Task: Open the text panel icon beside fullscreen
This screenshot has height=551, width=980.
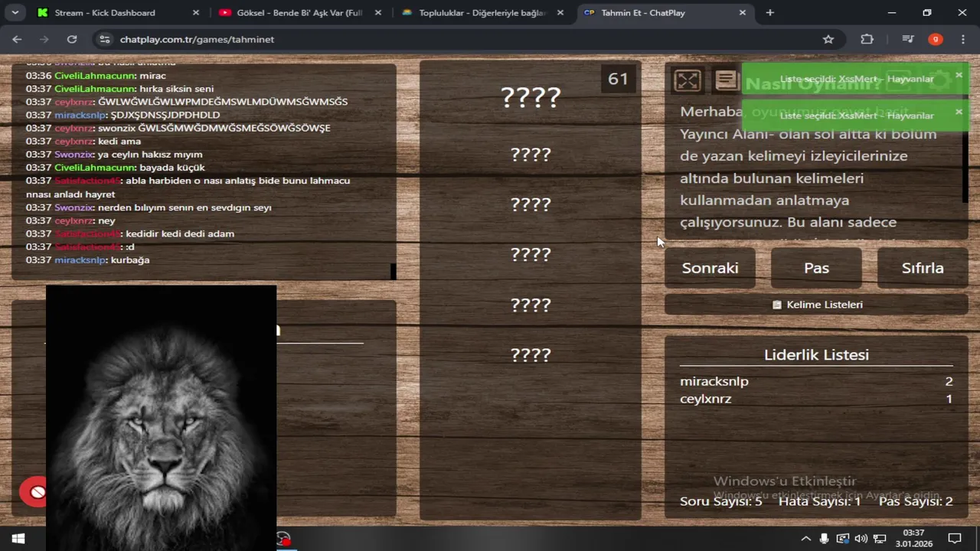Action: click(727, 80)
